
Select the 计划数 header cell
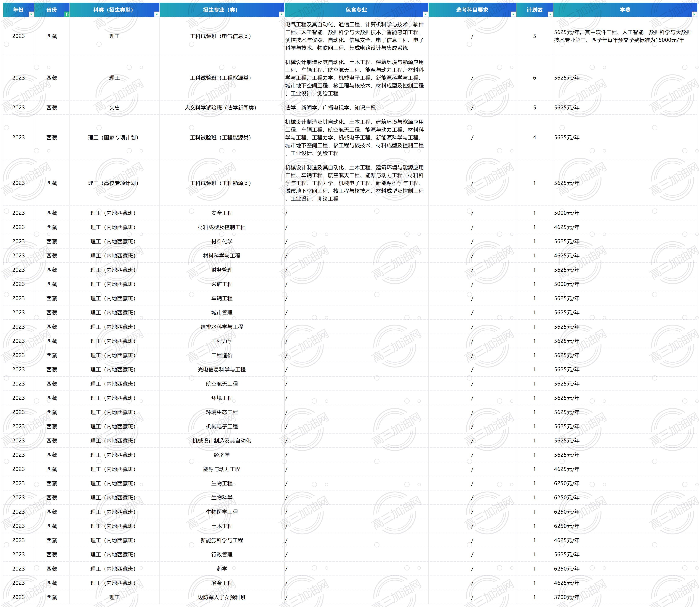pos(535,10)
